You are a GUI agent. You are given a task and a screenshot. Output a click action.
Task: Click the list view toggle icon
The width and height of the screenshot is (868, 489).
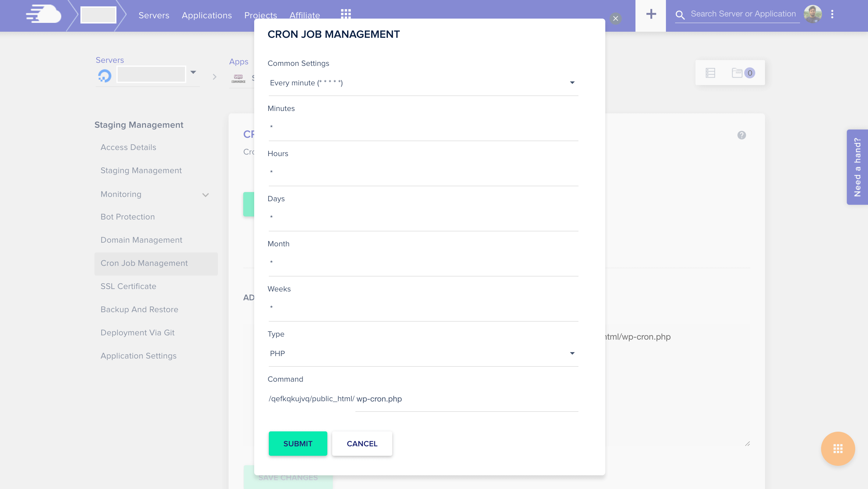[711, 73]
